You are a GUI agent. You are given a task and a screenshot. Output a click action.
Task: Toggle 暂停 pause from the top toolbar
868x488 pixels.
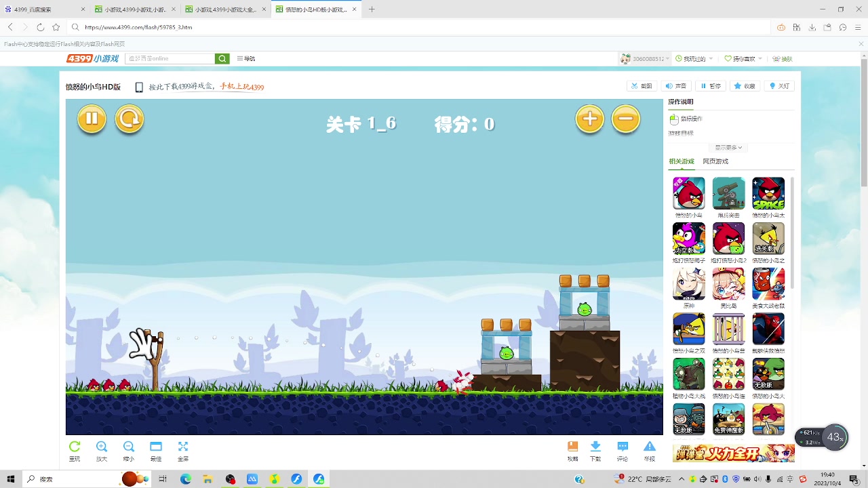(712, 85)
